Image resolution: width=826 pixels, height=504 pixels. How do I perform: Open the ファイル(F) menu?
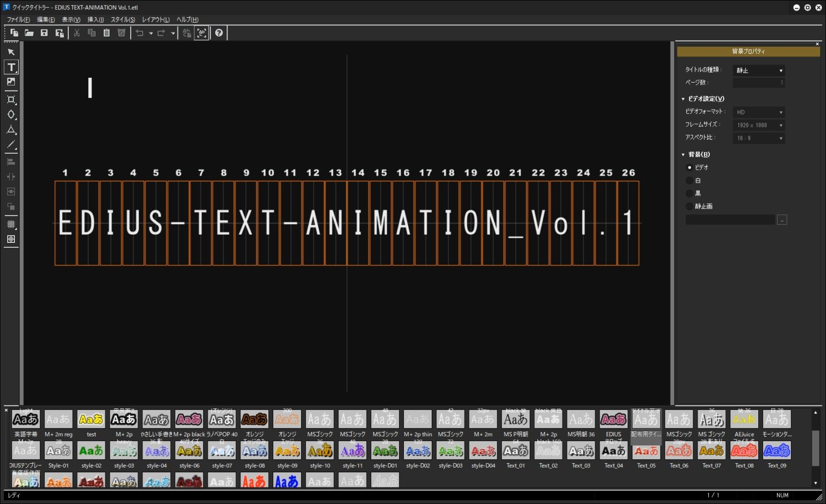(18, 19)
